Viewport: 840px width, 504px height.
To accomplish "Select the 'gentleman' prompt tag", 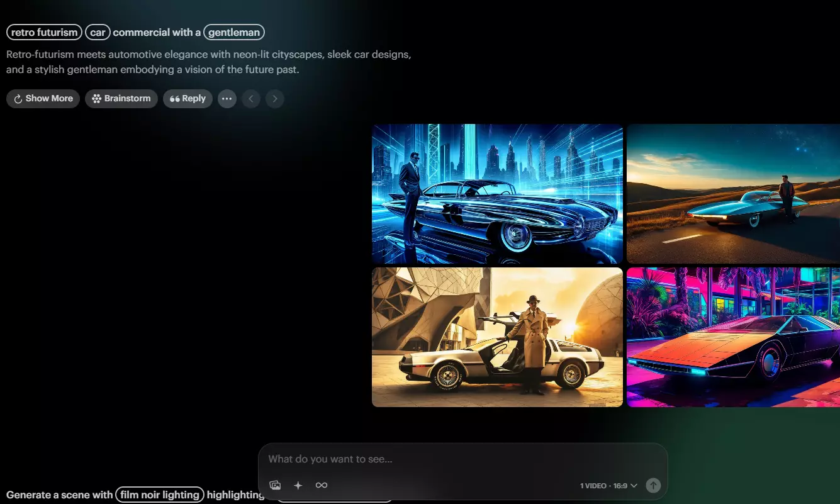I will (x=233, y=32).
